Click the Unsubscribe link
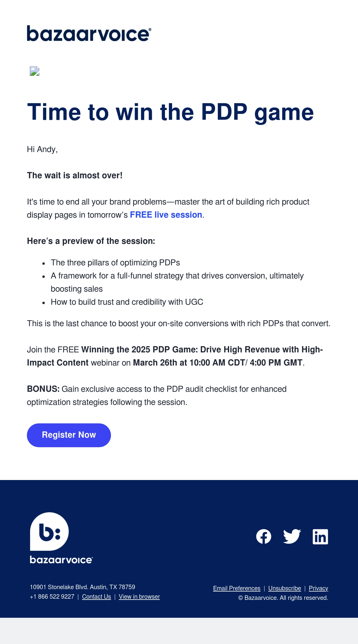 point(285,588)
